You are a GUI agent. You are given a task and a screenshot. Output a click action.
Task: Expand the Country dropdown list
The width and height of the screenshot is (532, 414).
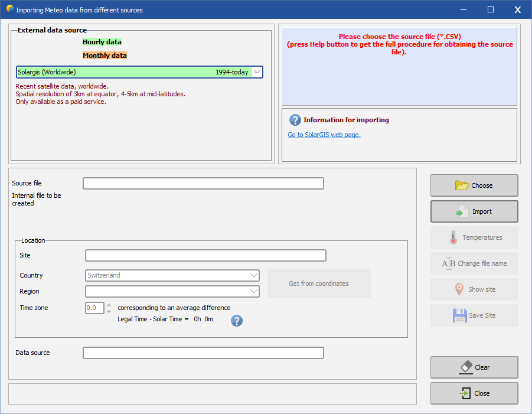(x=254, y=275)
